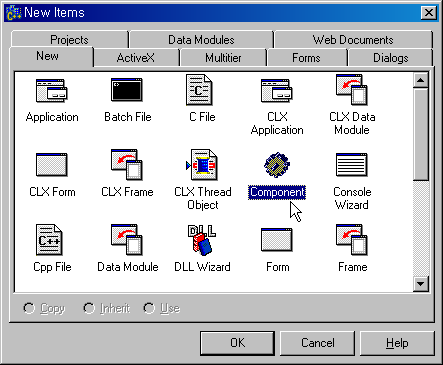Click the scrollbar down arrow

click(421, 284)
